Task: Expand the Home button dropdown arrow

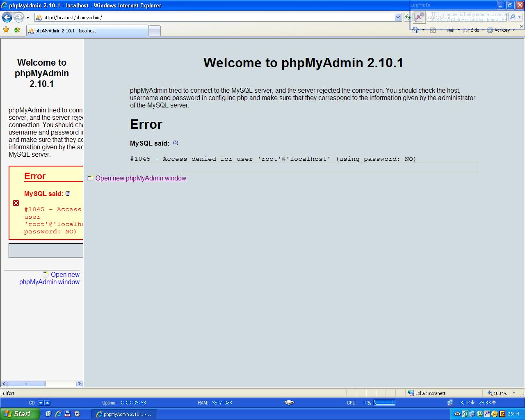Action: [423, 30]
